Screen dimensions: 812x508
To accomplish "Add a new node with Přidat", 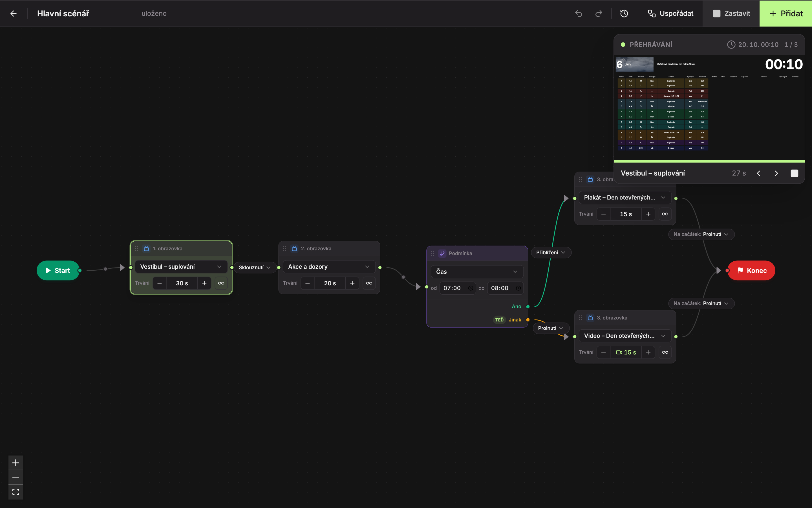I will (786, 14).
